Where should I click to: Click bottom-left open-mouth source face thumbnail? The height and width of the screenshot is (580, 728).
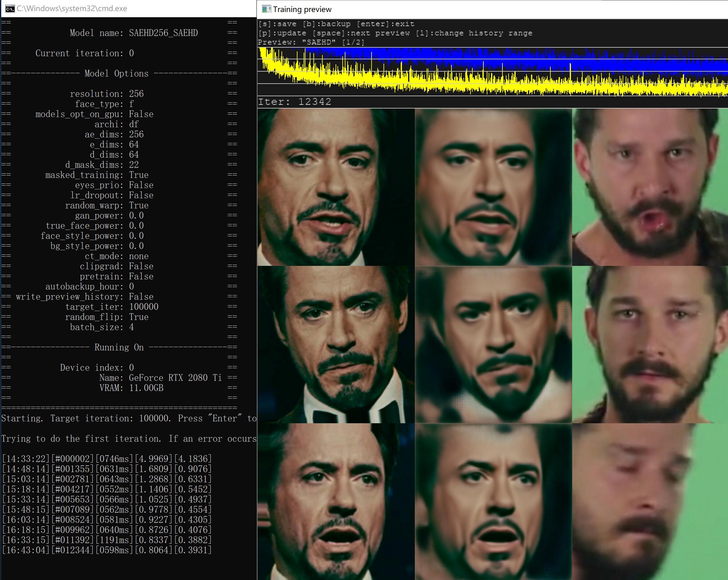pyautogui.click(x=336, y=502)
